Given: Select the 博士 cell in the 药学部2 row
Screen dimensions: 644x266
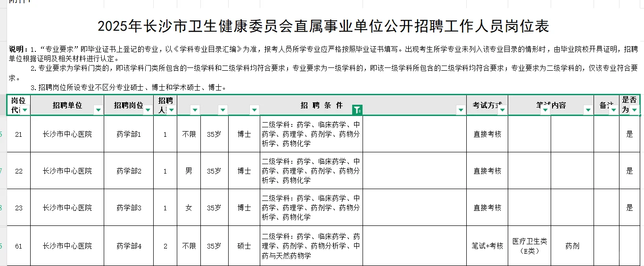Looking at the screenshot, I should point(244,171).
